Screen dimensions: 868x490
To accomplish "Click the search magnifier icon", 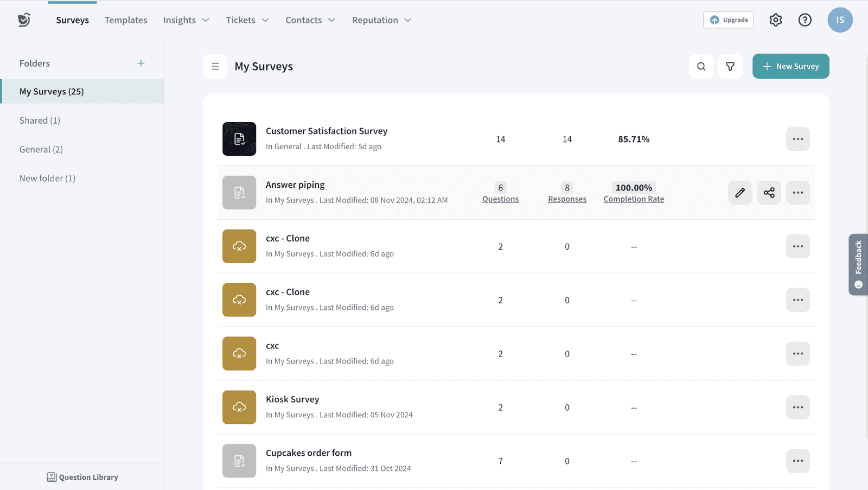I will coord(701,66).
